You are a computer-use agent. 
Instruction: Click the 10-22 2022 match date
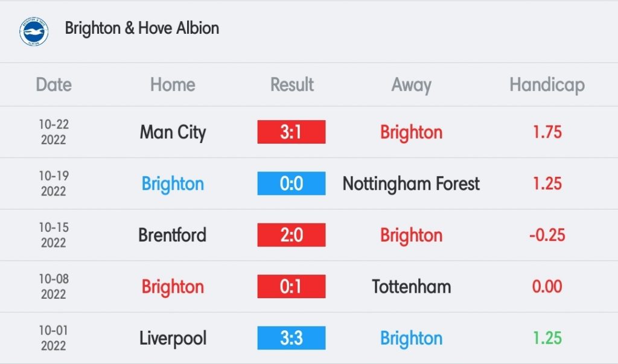point(54,132)
